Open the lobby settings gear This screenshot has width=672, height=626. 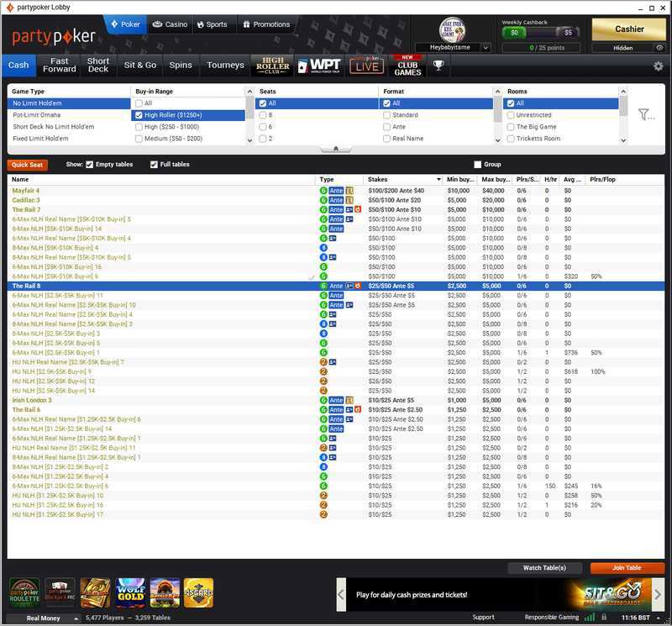coord(658,66)
